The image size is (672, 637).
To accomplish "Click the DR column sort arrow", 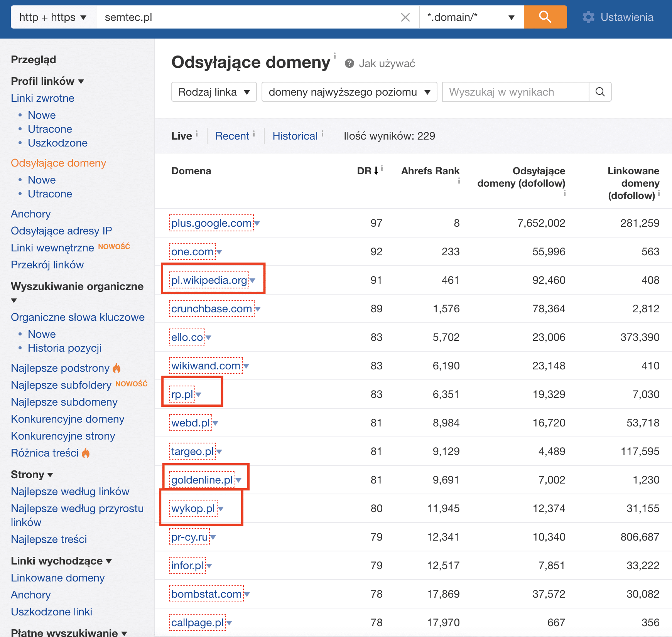I will (376, 171).
